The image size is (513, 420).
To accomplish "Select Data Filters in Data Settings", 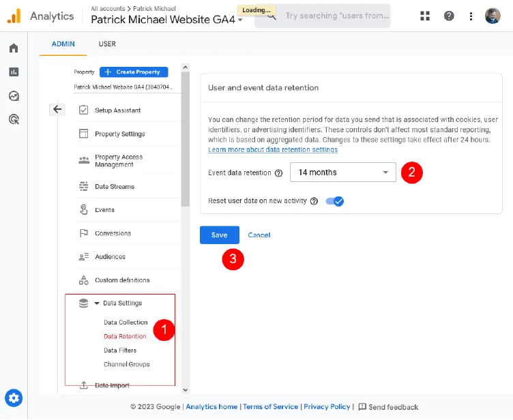I will [x=120, y=350].
